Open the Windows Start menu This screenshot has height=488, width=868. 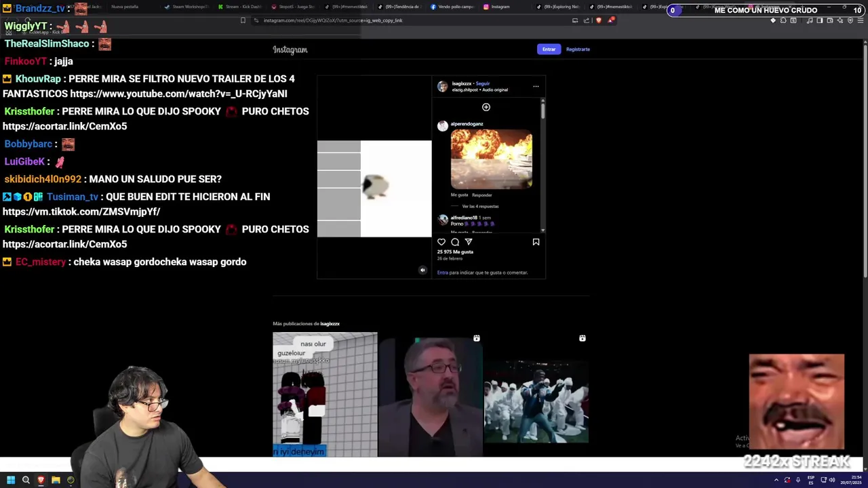click(11, 480)
